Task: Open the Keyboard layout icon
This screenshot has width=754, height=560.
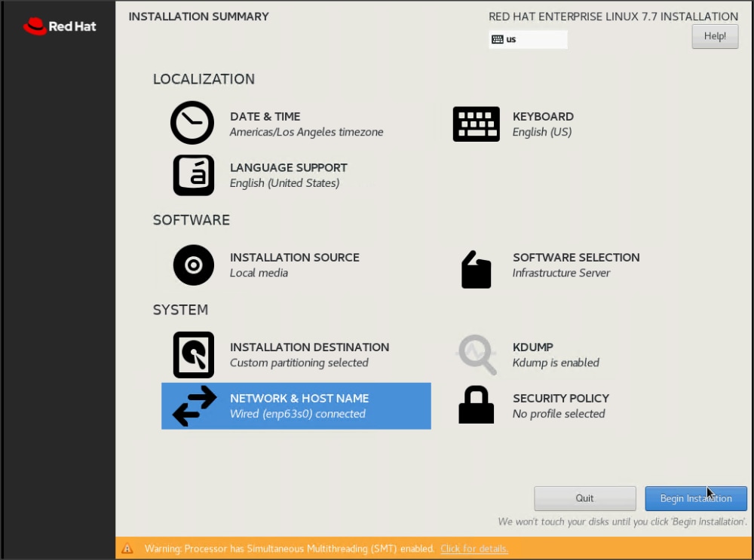Action: (476, 124)
